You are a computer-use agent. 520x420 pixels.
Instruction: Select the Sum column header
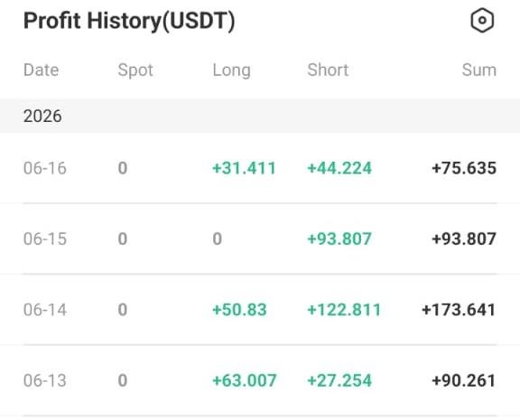point(479,70)
